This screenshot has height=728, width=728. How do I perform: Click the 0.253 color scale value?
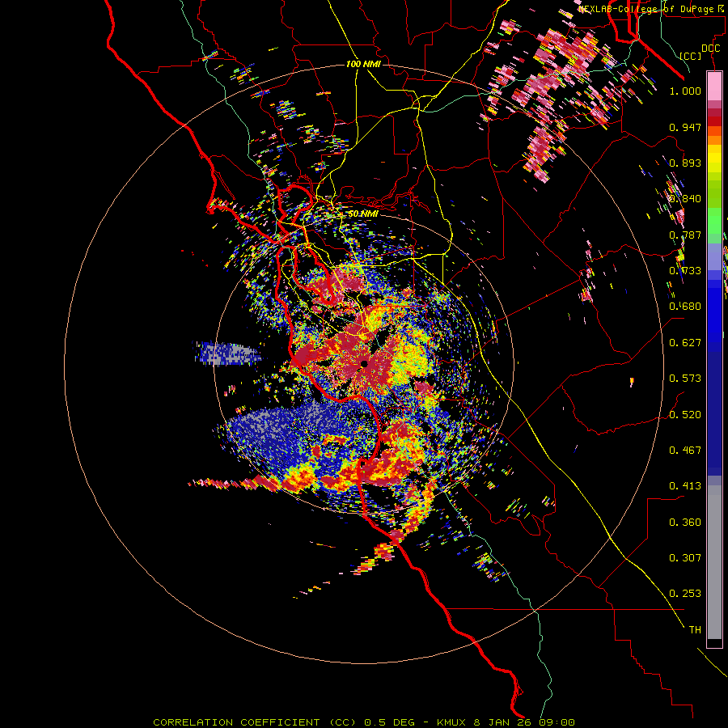click(685, 594)
